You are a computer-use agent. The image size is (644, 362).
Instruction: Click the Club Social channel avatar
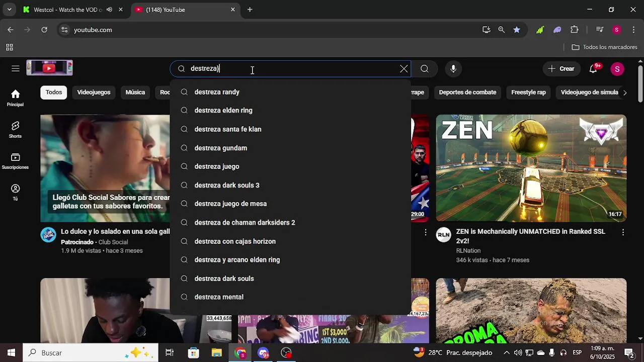click(48, 235)
